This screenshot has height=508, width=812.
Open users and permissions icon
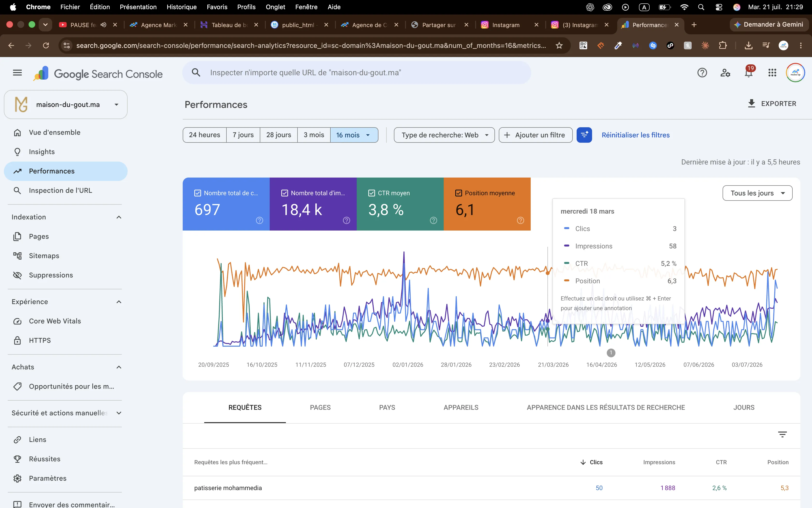click(725, 73)
